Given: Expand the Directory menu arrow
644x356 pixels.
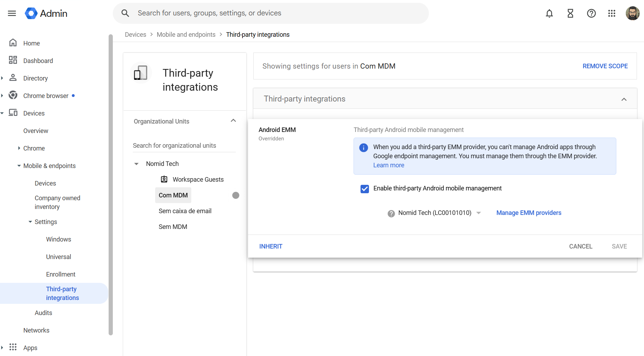Looking at the screenshot, I should pos(2,78).
